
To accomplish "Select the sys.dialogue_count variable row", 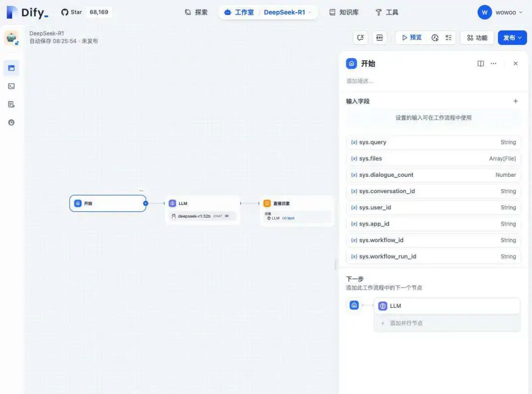I will (433, 175).
